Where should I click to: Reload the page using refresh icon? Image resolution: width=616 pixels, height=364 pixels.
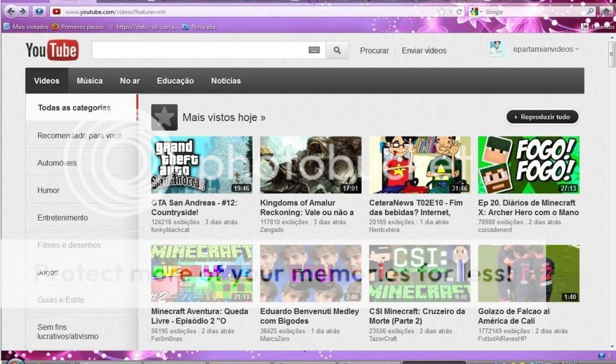(459, 11)
